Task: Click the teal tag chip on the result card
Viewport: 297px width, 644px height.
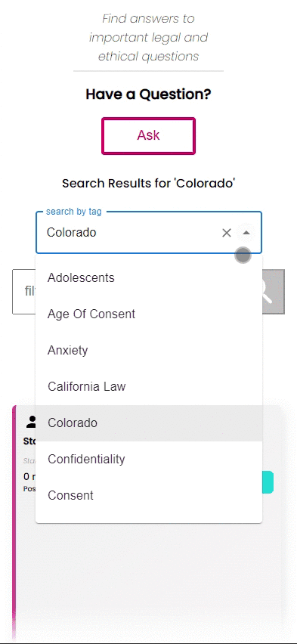Action: pyautogui.click(x=268, y=482)
